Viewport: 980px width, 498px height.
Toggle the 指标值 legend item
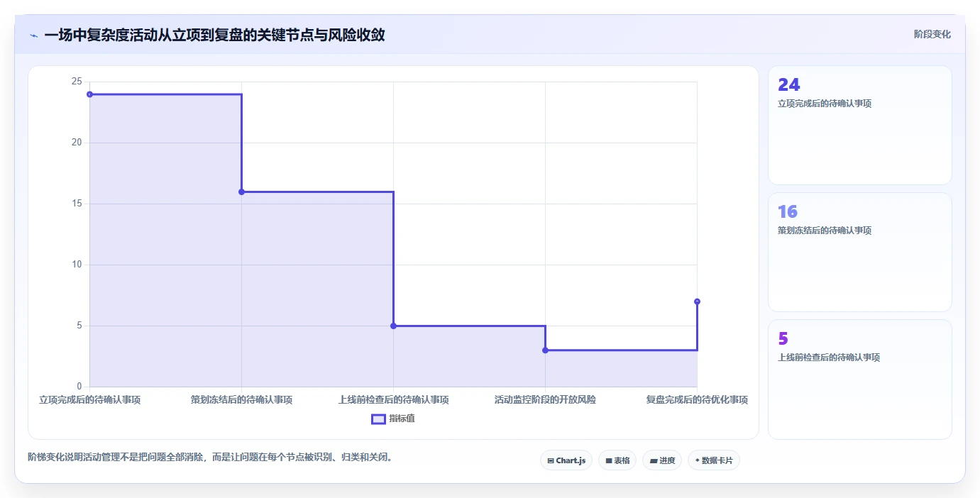tap(393, 419)
